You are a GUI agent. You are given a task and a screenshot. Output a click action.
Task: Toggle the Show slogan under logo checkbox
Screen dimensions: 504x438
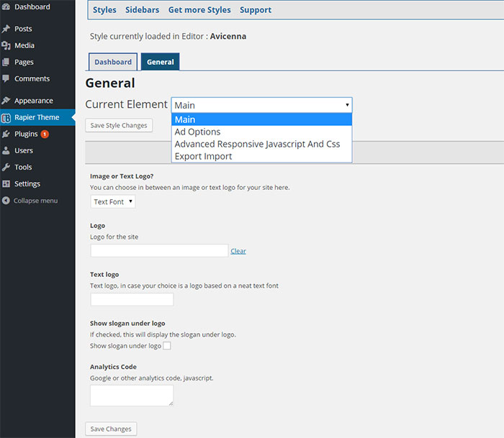point(167,346)
